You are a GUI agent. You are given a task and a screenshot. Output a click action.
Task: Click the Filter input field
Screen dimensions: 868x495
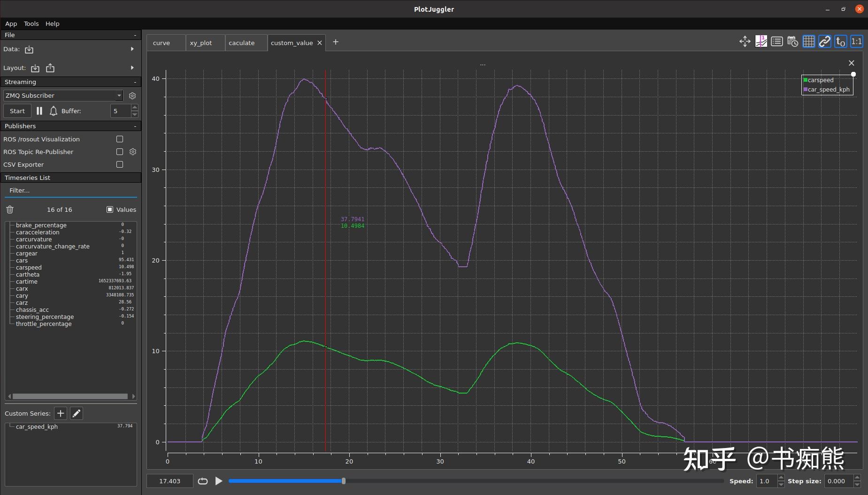tap(70, 190)
